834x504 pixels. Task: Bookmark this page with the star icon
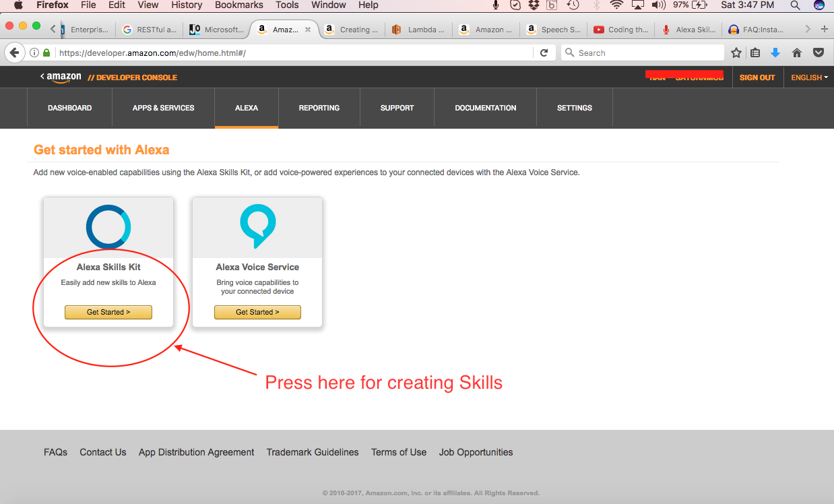[736, 52]
